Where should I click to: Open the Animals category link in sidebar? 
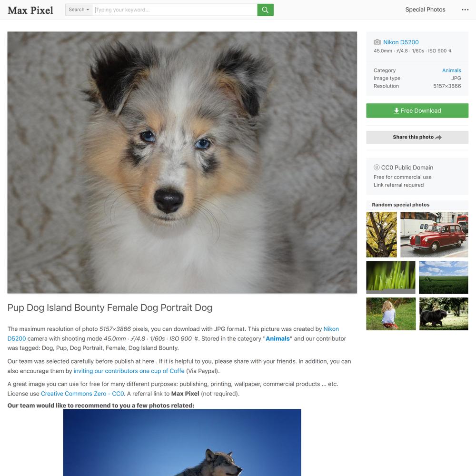pyautogui.click(x=451, y=70)
